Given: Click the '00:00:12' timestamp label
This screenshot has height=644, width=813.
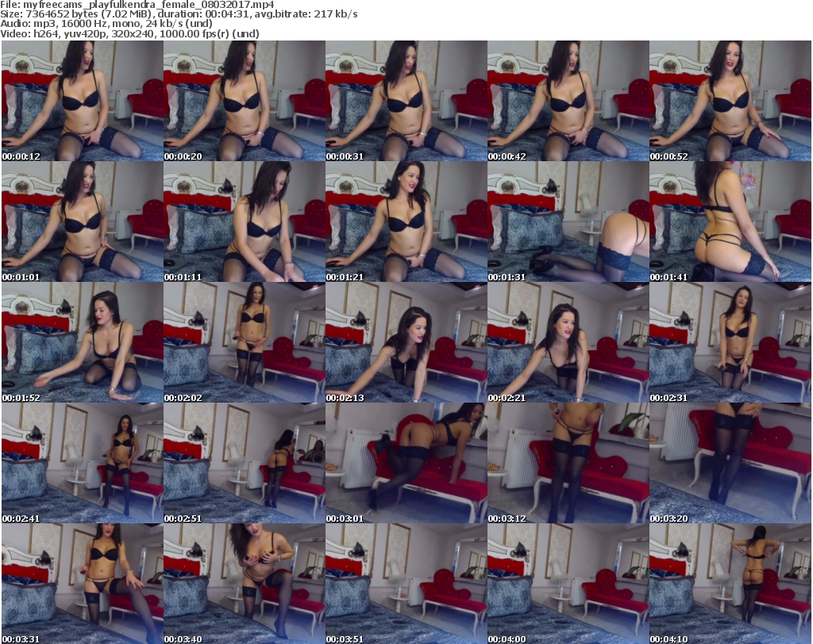Looking at the screenshot, I should pos(21,156).
